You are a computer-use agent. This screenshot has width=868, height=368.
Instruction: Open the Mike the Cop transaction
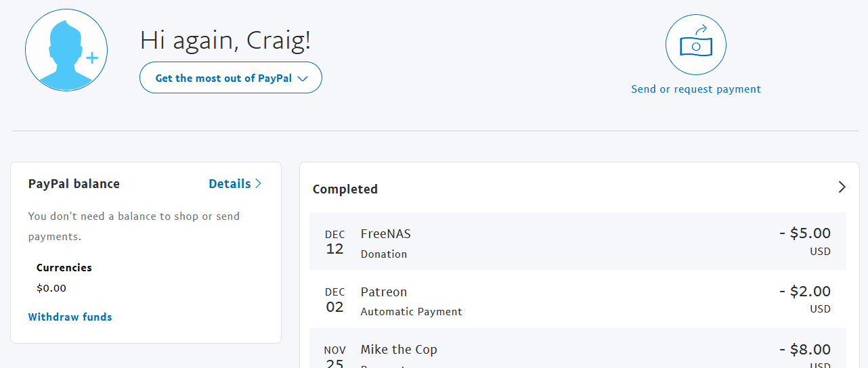pyautogui.click(x=578, y=348)
